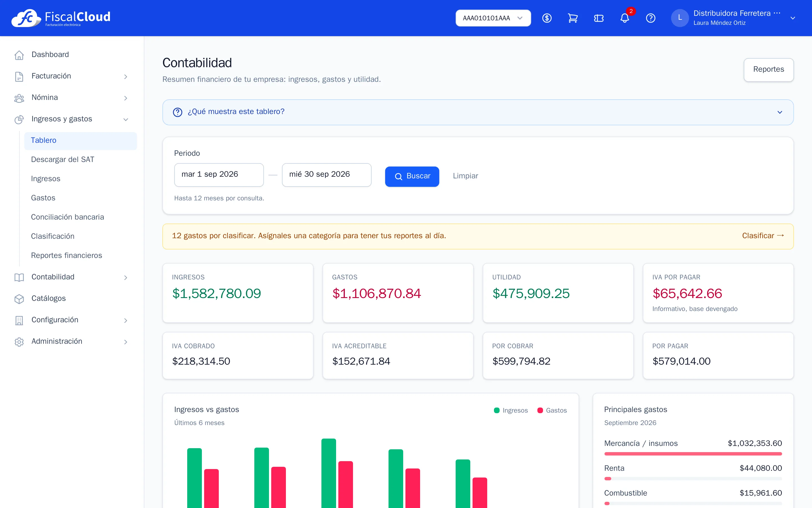The width and height of the screenshot is (812, 508).
Task: Follow the Clasificar link
Action: (763, 236)
